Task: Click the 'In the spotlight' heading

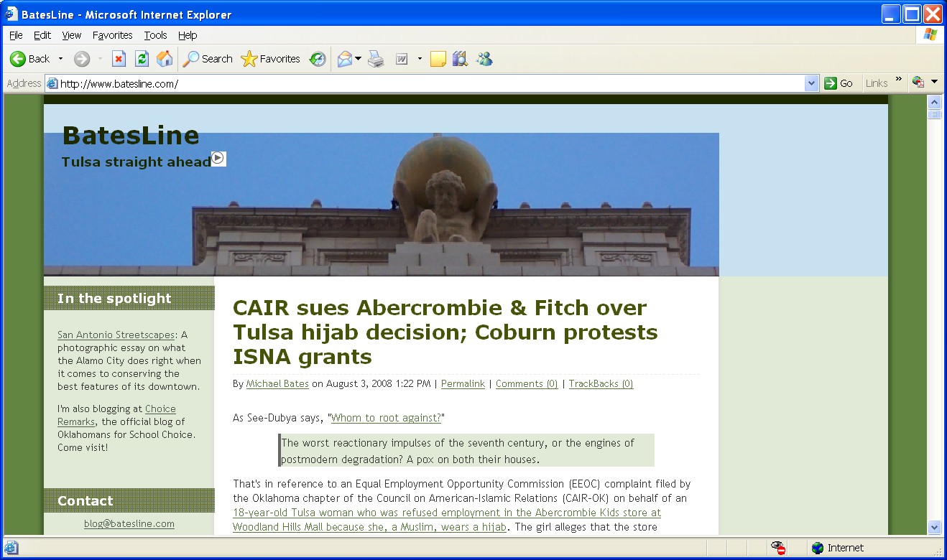Action: [x=114, y=299]
